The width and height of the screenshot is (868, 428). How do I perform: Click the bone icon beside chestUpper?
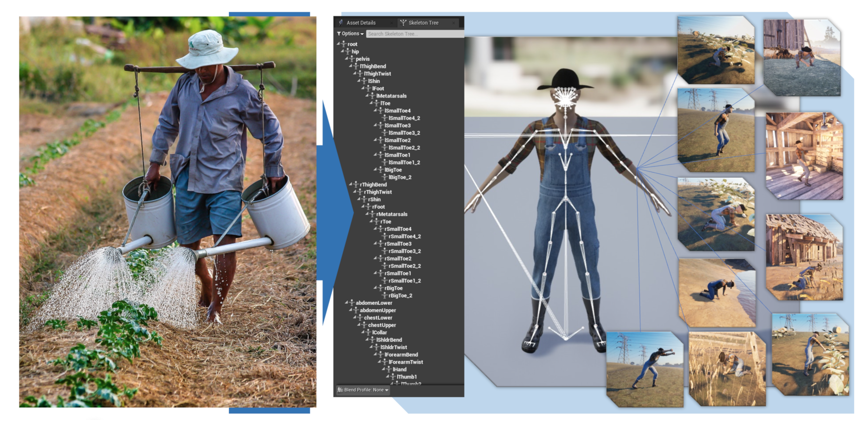point(364,325)
